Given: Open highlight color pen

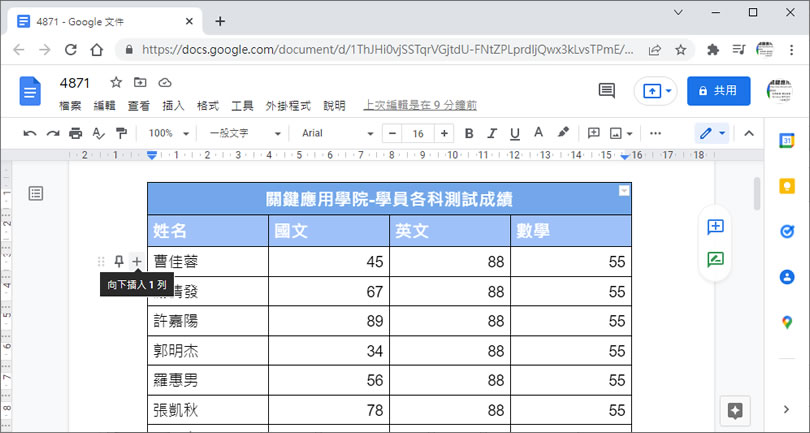Looking at the screenshot, I should [x=563, y=133].
